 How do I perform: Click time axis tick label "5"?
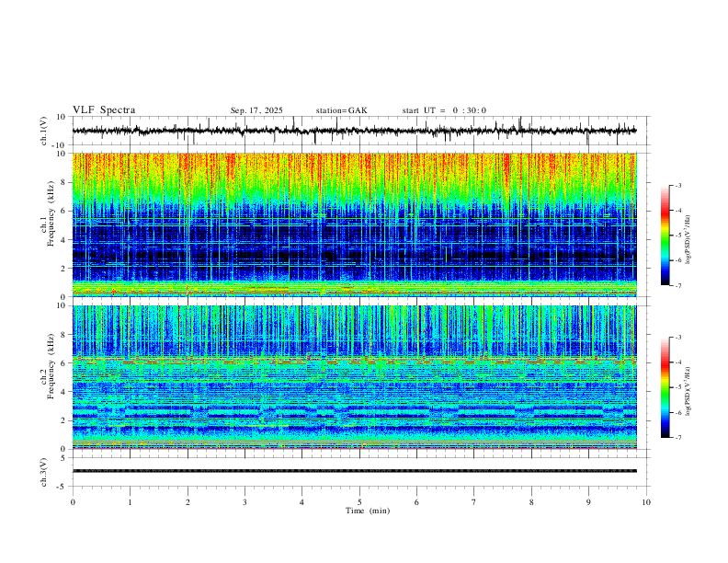(359, 502)
